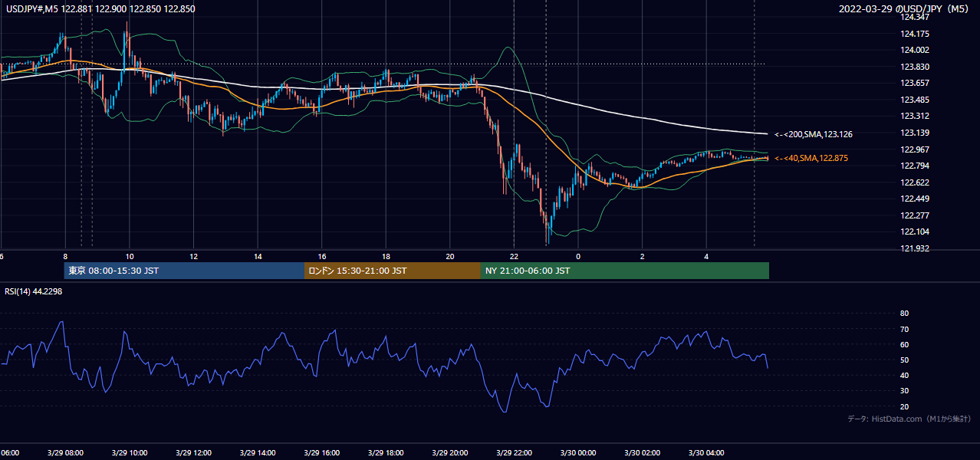Select the 東京 08:00-15:30 JST session bar
The image size is (980, 460).
184,271
